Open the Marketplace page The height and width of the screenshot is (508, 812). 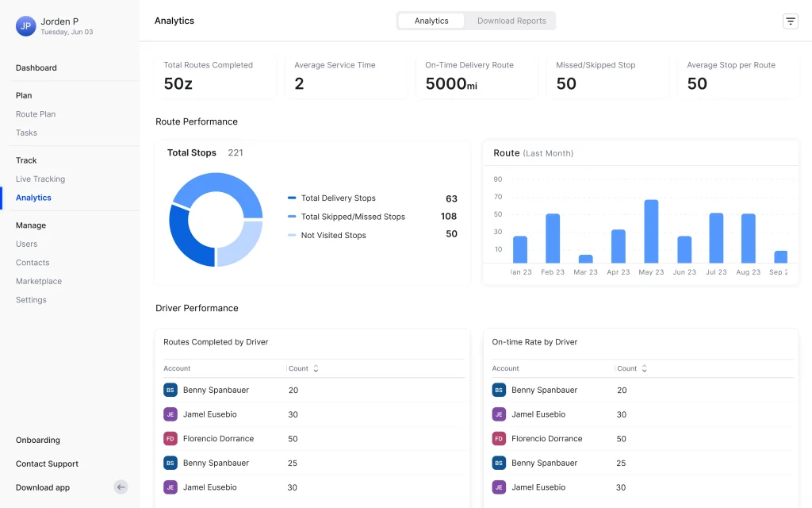click(38, 281)
